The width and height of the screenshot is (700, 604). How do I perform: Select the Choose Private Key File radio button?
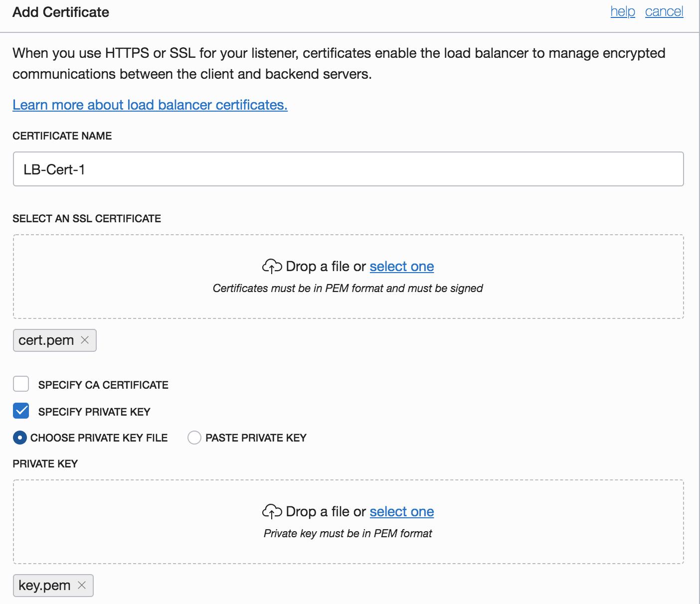point(19,438)
